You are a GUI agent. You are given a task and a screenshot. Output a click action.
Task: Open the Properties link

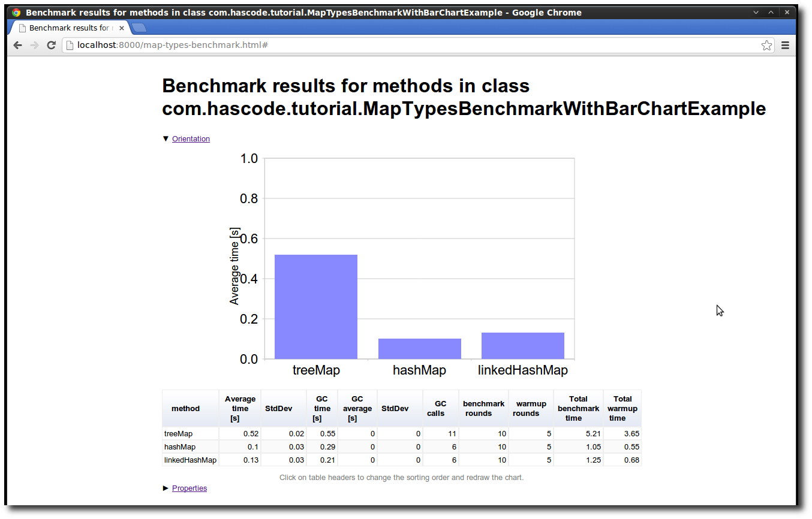tap(190, 488)
